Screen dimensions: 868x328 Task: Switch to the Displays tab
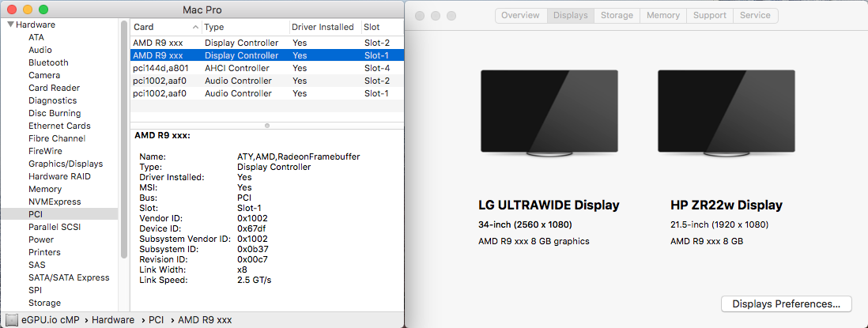point(571,16)
